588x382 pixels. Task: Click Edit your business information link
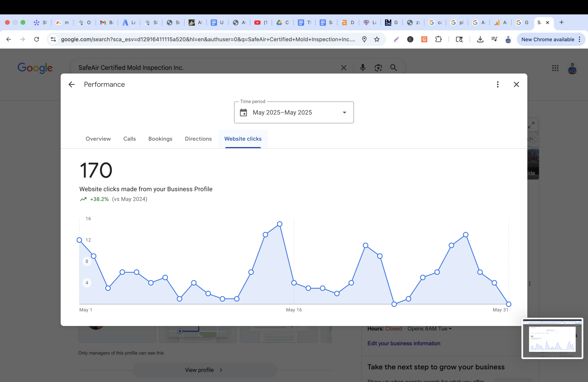coord(404,343)
